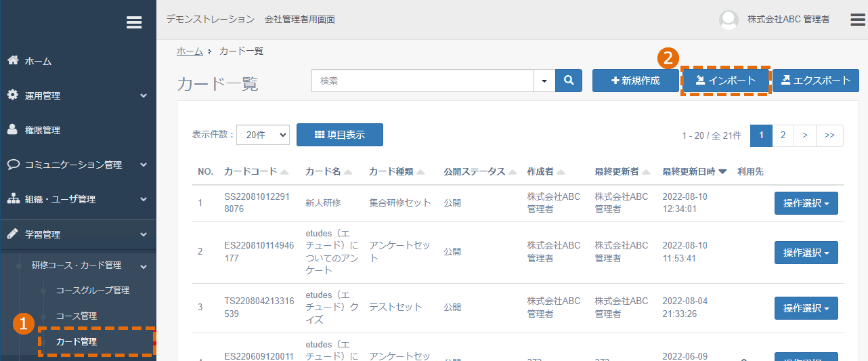
Task: Click the コミュニケーション管理 speech bubble icon
Action: pos(13,164)
